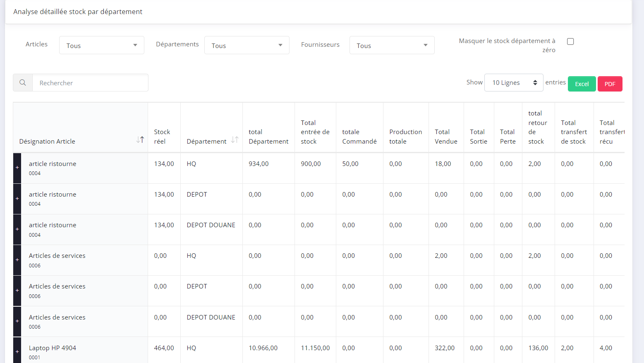Image resolution: width=644 pixels, height=363 pixels.
Task: Expand the Articles de services DEPOT row
Action: point(17,290)
